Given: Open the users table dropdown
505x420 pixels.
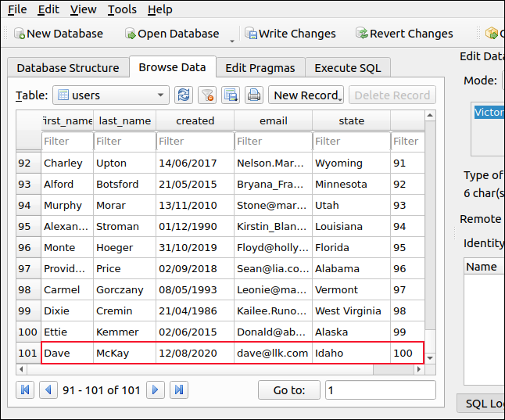Looking at the screenshot, I should click(x=160, y=95).
